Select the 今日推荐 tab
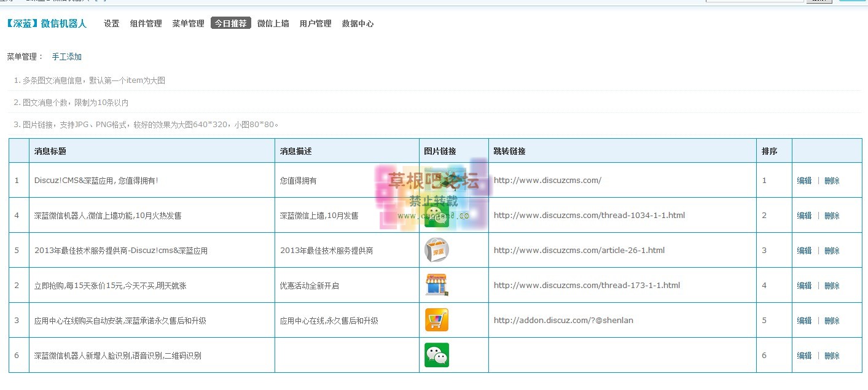 click(x=230, y=23)
